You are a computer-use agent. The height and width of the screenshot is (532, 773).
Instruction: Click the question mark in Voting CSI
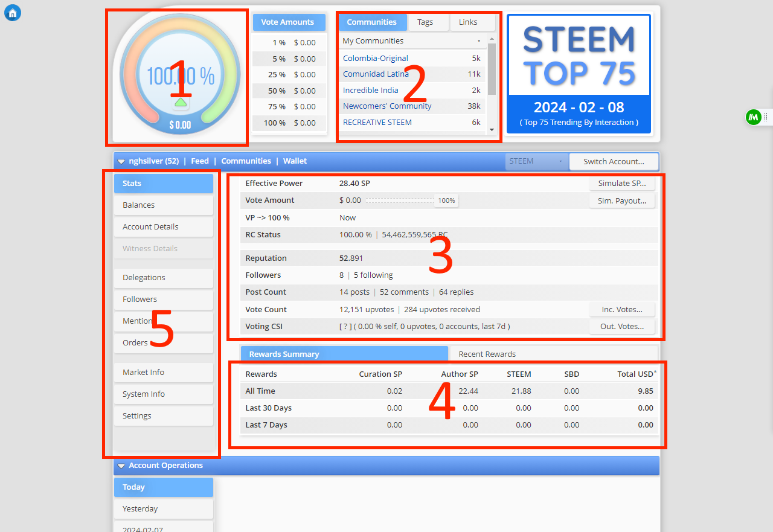347,327
